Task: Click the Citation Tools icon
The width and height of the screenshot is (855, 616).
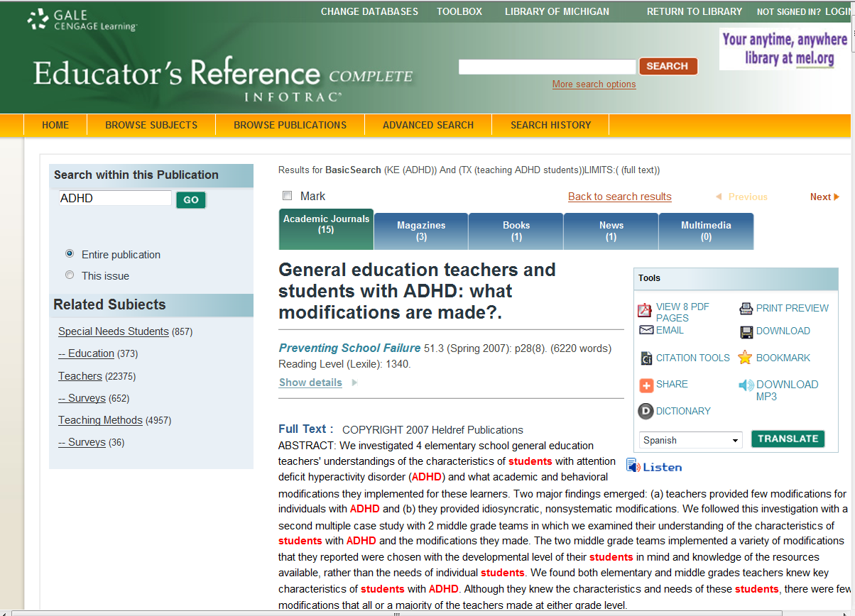Action: pos(646,358)
